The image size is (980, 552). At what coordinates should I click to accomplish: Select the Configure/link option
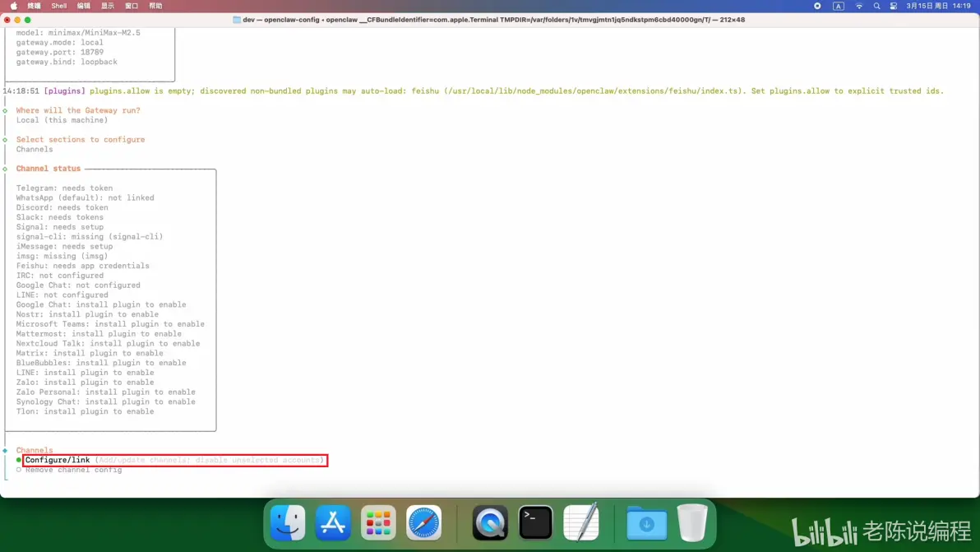(x=174, y=460)
